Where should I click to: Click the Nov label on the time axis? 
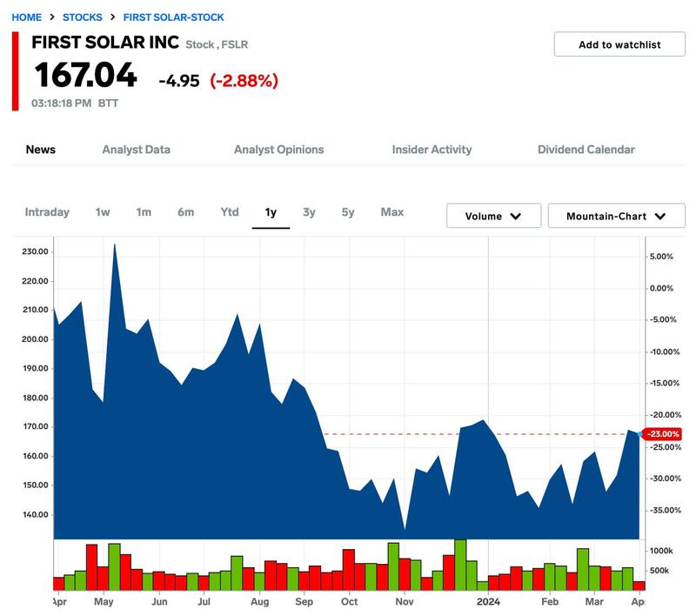(x=405, y=602)
